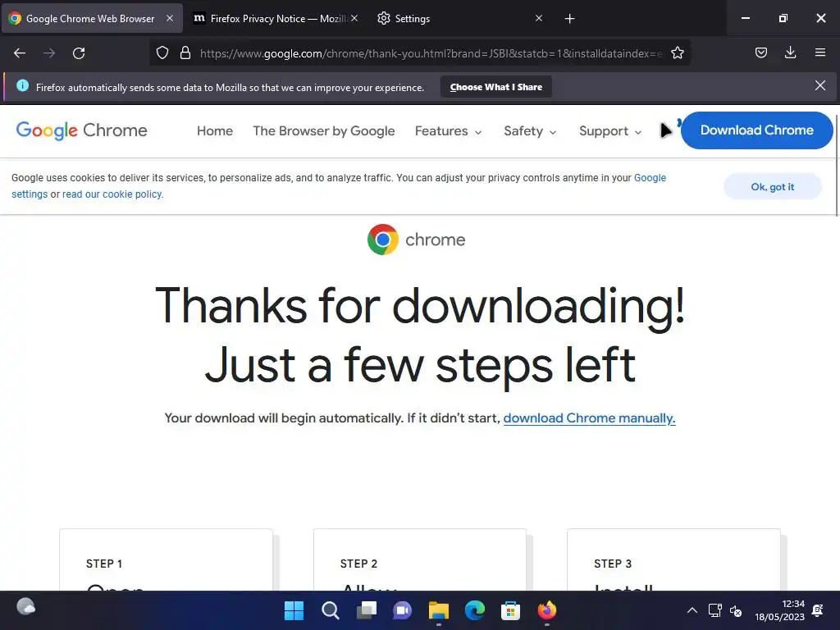Open the clock and date 12:34 flyout
The image size is (840, 630).
[779, 610]
